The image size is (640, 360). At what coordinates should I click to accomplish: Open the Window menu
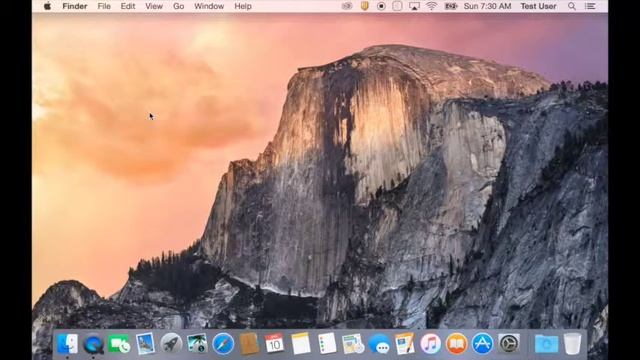(209, 6)
